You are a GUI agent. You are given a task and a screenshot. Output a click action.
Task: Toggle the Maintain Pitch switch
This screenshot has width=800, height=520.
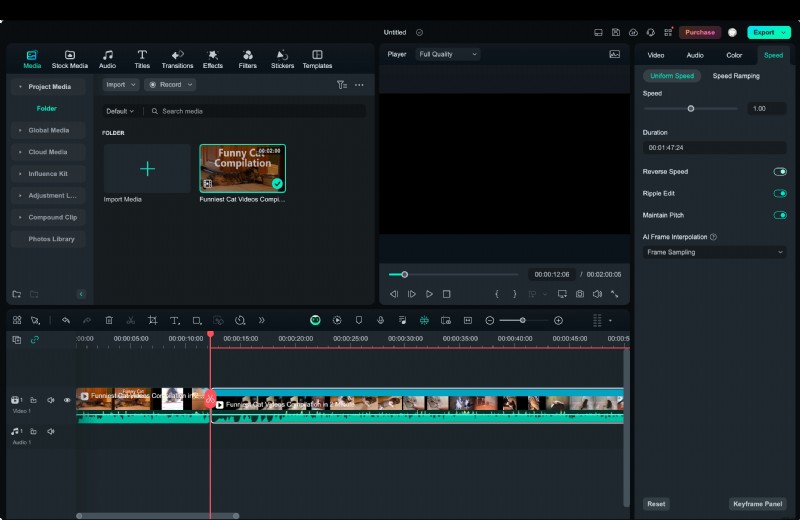point(779,215)
